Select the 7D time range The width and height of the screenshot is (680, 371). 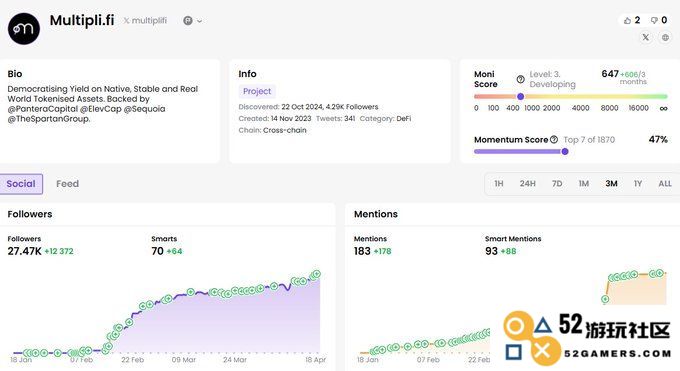point(557,184)
